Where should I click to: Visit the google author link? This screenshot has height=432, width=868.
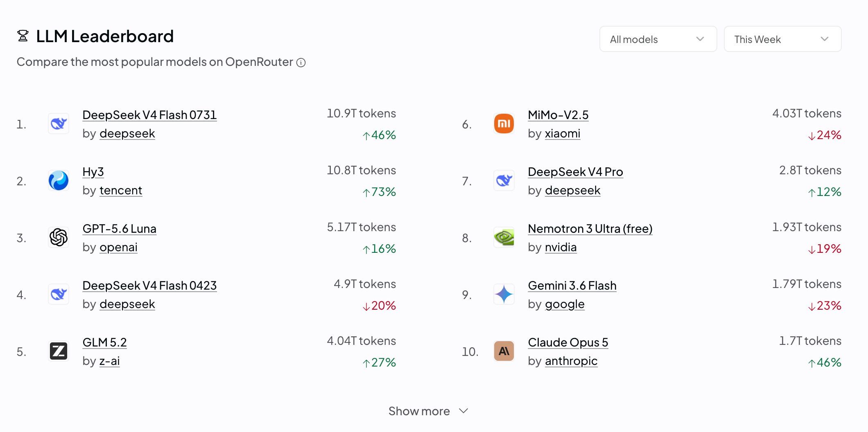coord(565,304)
